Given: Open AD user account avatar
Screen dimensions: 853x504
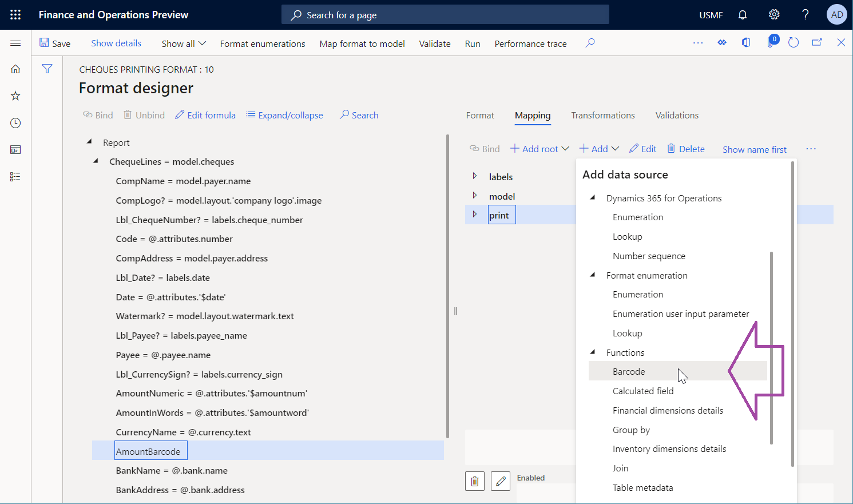Looking at the screenshot, I should coord(836,15).
